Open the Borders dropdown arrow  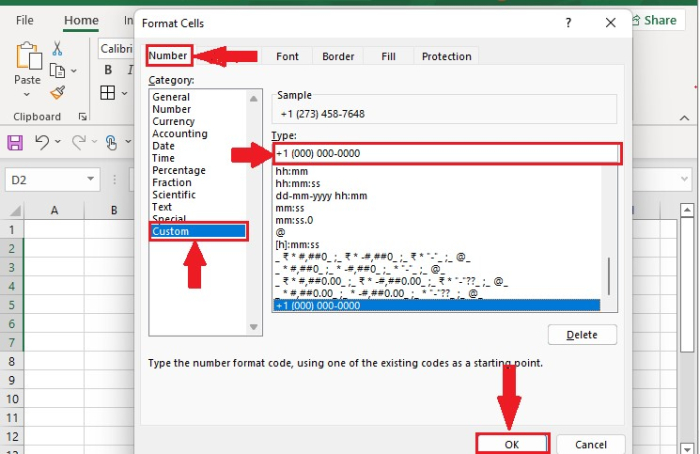(125, 93)
